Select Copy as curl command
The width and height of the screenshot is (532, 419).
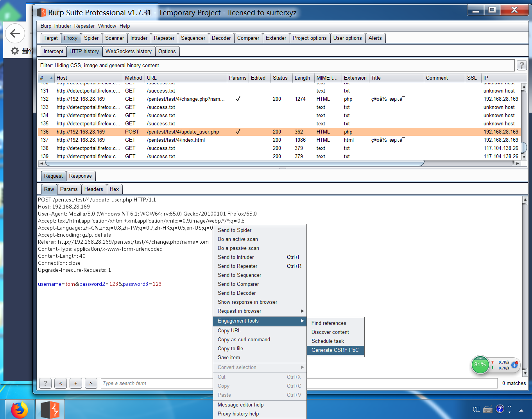(260, 339)
